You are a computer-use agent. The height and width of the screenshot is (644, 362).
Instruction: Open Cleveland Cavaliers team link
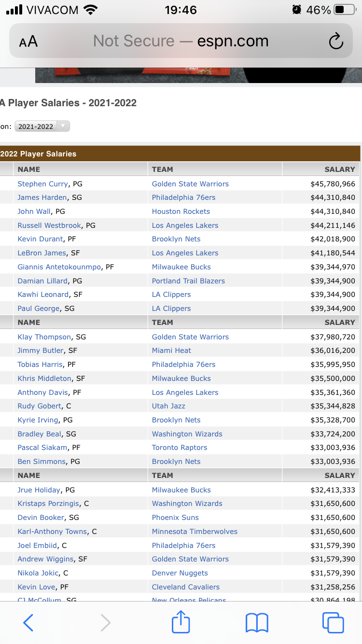click(x=185, y=587)
